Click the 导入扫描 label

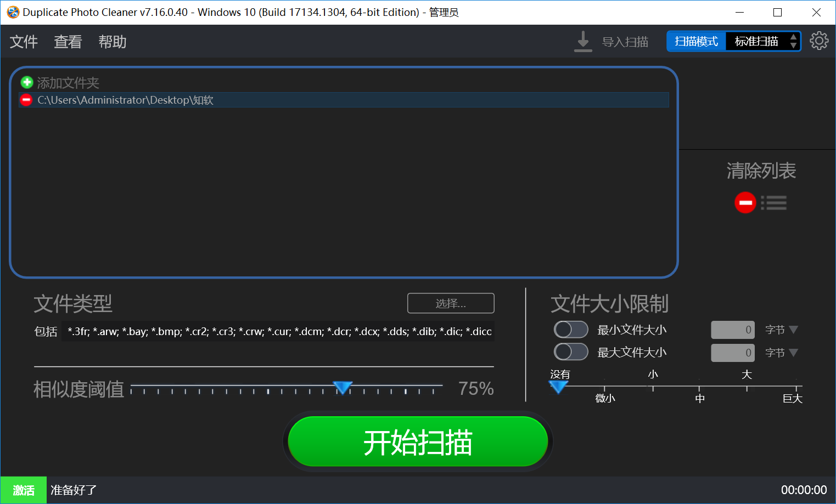[x=625, y=42]
